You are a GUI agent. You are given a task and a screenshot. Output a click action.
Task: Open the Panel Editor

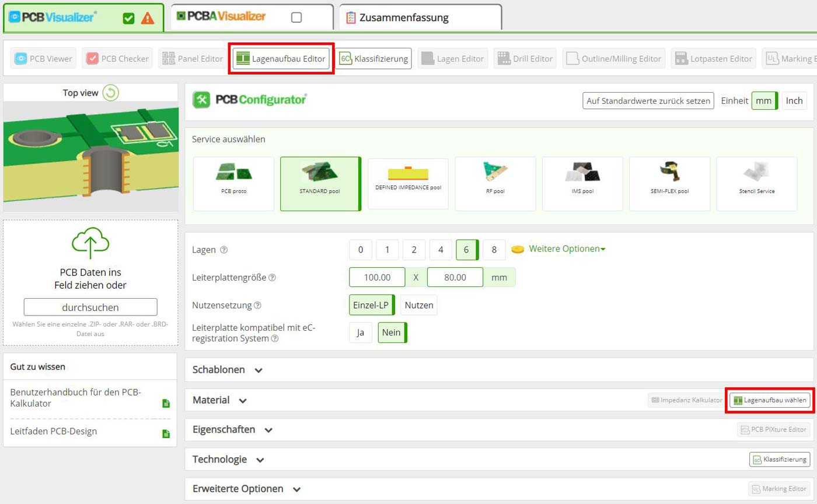point(193,58)
